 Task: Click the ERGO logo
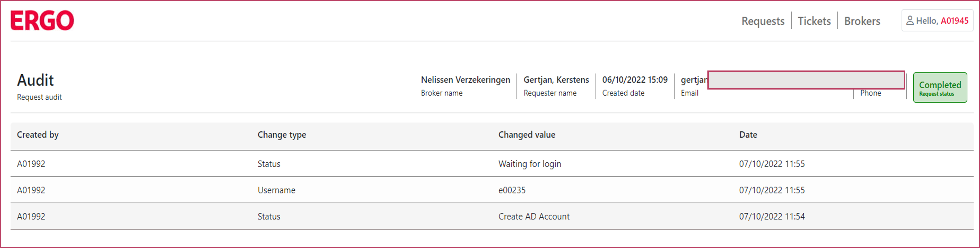[42, 21]
